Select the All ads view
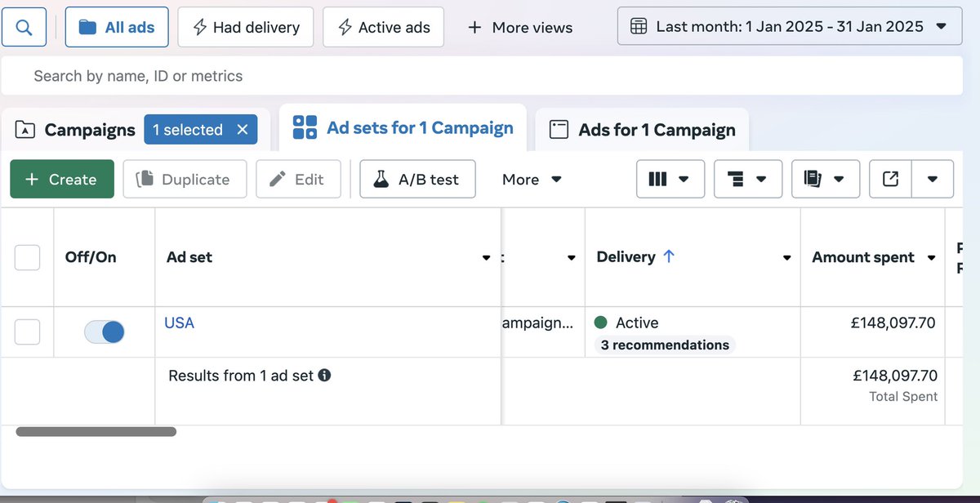 coord(117,27)
